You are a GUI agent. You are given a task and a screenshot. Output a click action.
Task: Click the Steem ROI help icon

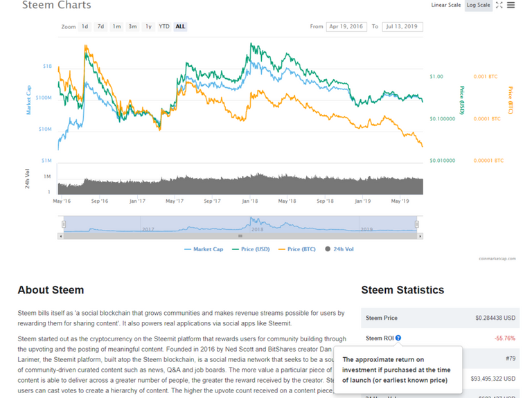pos(398,338)
